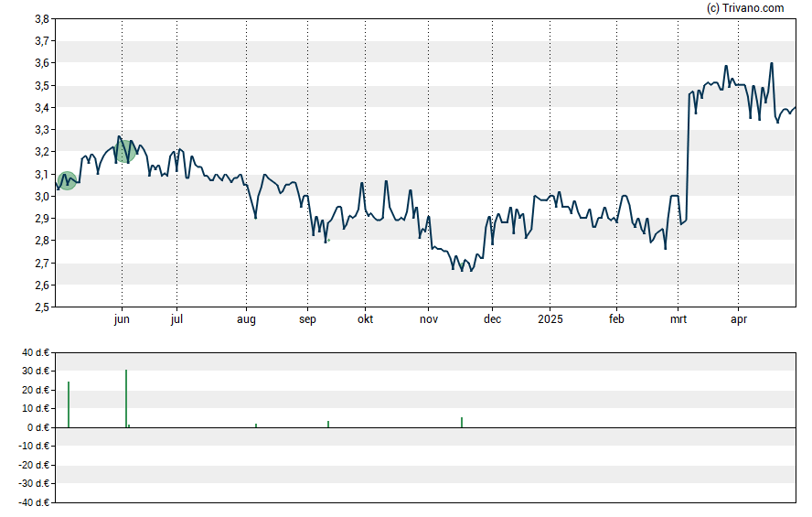Click the 'okt' axis label
The width and height of the screenshot is (812, 517).
click(365, 319)
